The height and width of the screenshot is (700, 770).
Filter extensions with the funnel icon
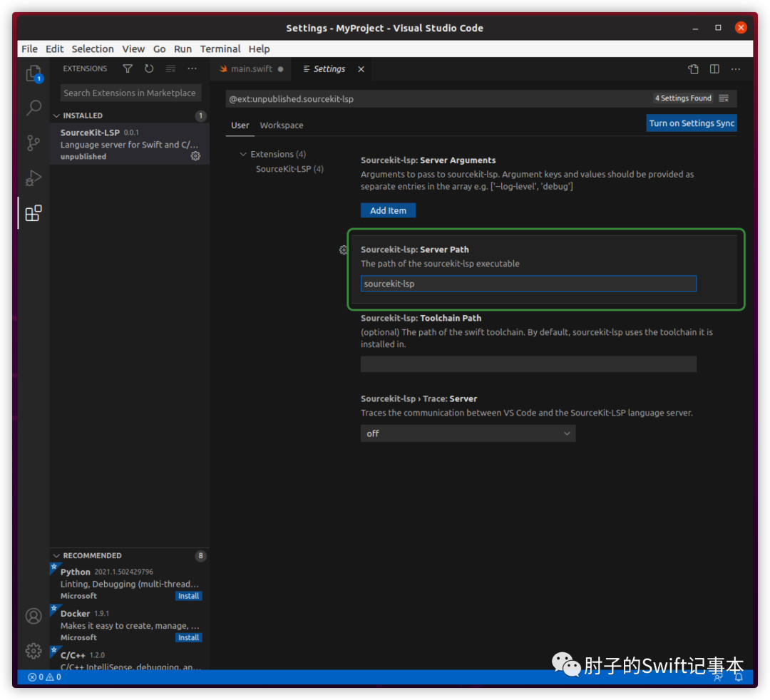coord(128,68)
